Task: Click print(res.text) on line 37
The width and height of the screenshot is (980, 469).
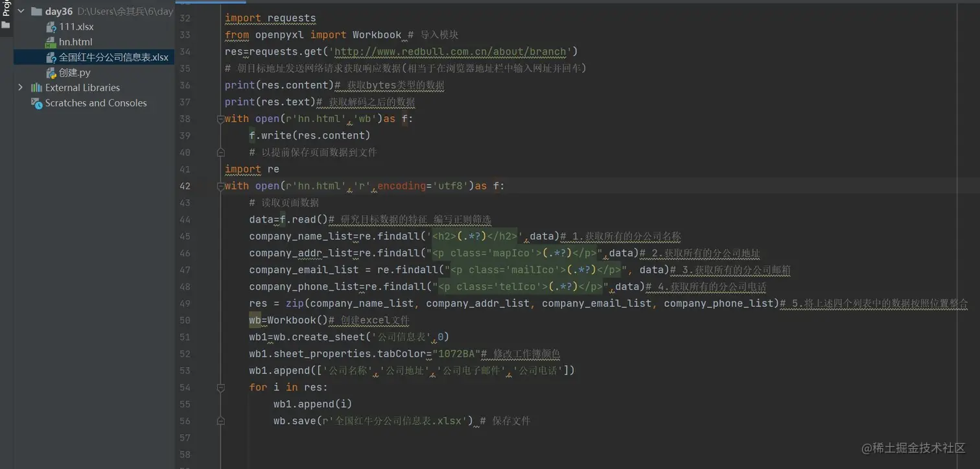Action: coord(270,102)
